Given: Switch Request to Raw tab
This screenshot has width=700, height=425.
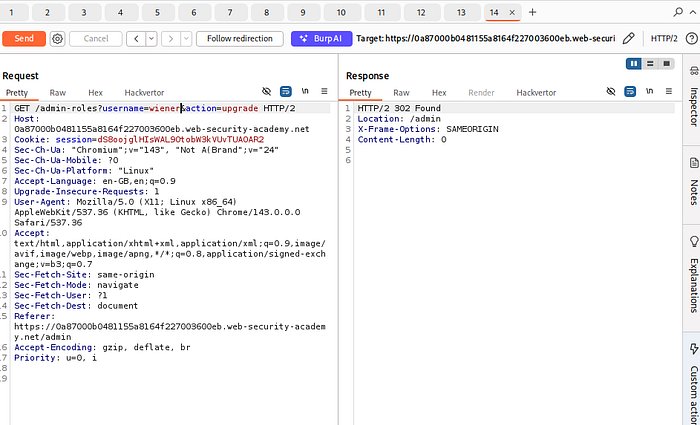Looking at the screenshot, I should (58, 92).
